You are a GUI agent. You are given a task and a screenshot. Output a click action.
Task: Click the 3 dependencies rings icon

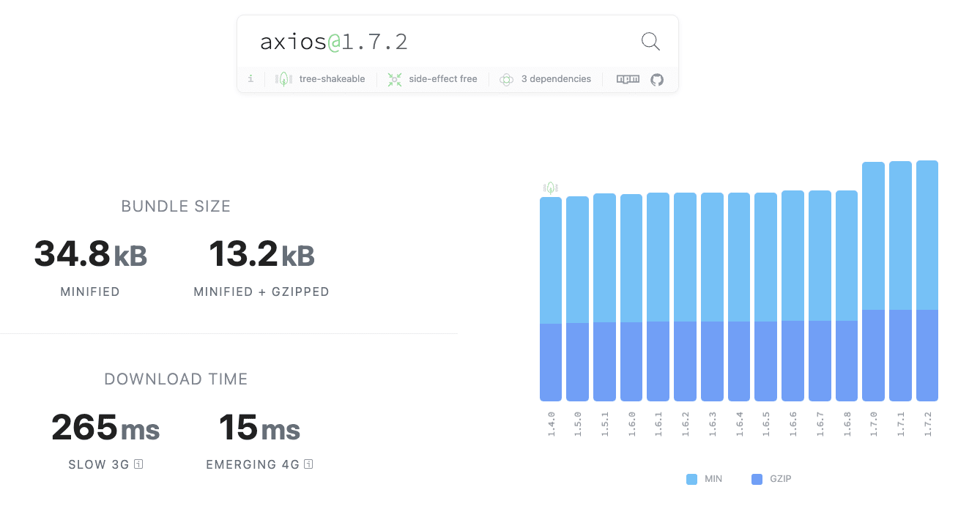(506, 79)
